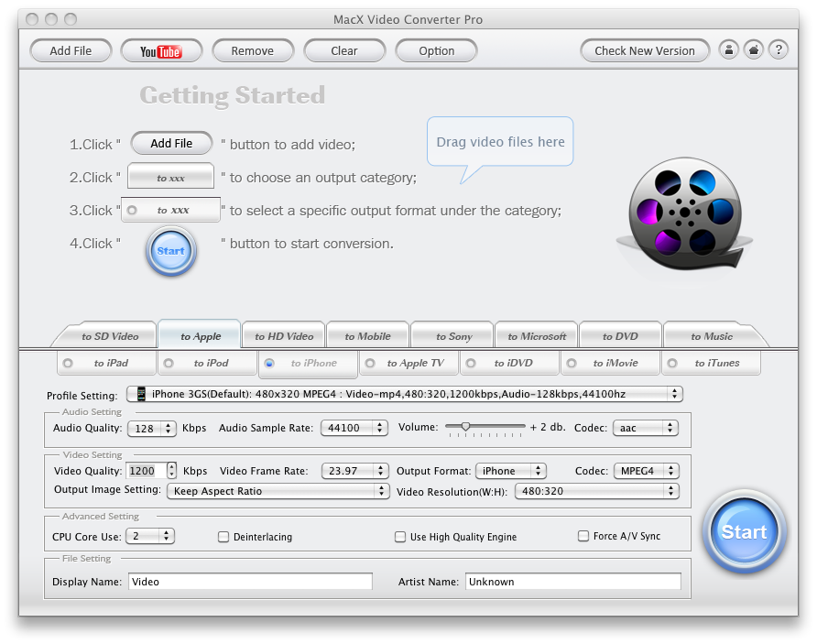Click the sample to xxx radio example
This screenshot has width=817, height=644.
click(x=171, y=210)
